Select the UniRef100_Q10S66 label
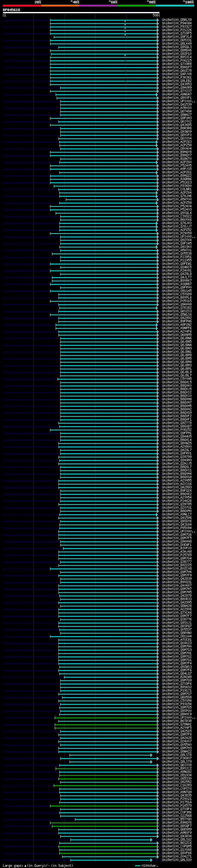The height and width of the screenshot is (868, 197). pos(177,850)
